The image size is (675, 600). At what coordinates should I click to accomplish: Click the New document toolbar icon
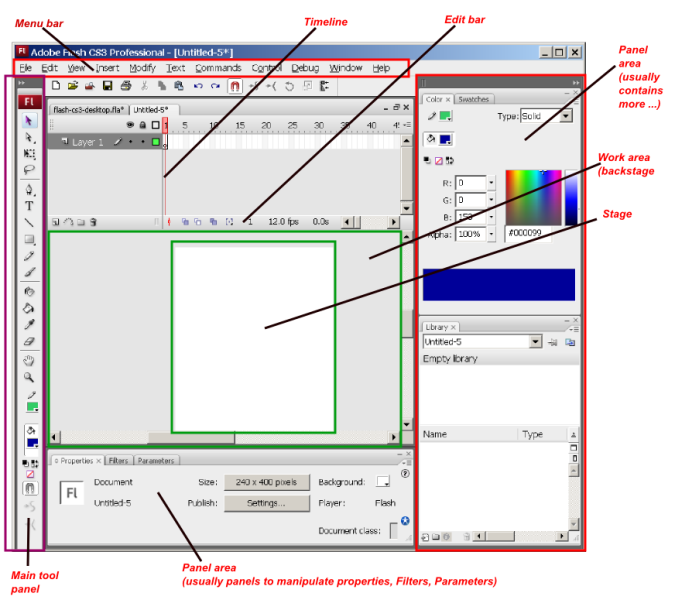click(56, 86)
